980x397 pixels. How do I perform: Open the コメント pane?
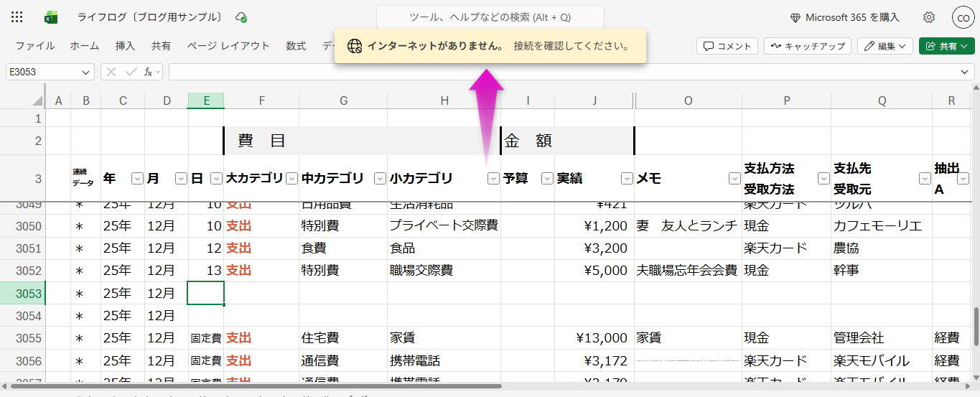click(727, 46)
